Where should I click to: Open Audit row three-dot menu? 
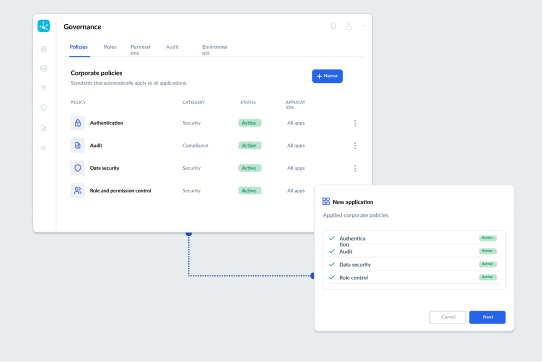click(x=355, y=146)
